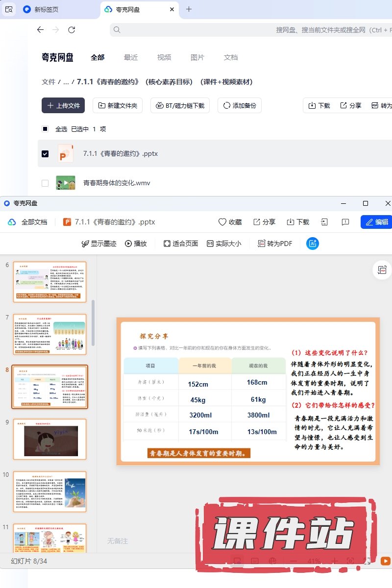Click 适合页面 fit page icon
This screenshot has height=588, width=392.
pyautogui.click(x=167, y=244)
